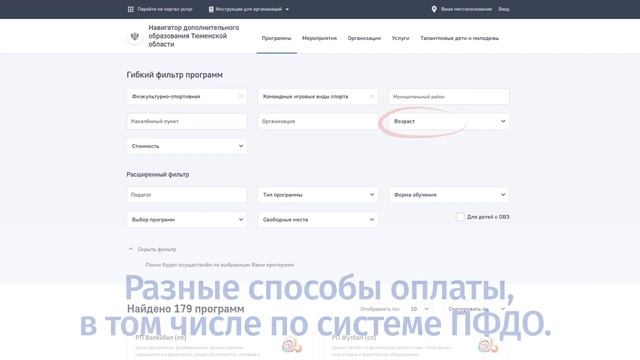Click the 'Педагог' input field
The width and height of the screenshot is (640, 360).
coord(187,195)
